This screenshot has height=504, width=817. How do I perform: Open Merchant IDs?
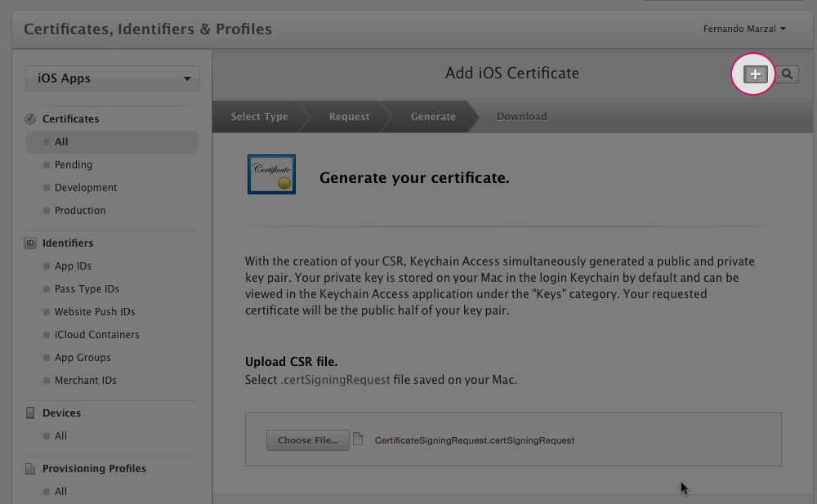pyautogui.click(x=86, y=381)
